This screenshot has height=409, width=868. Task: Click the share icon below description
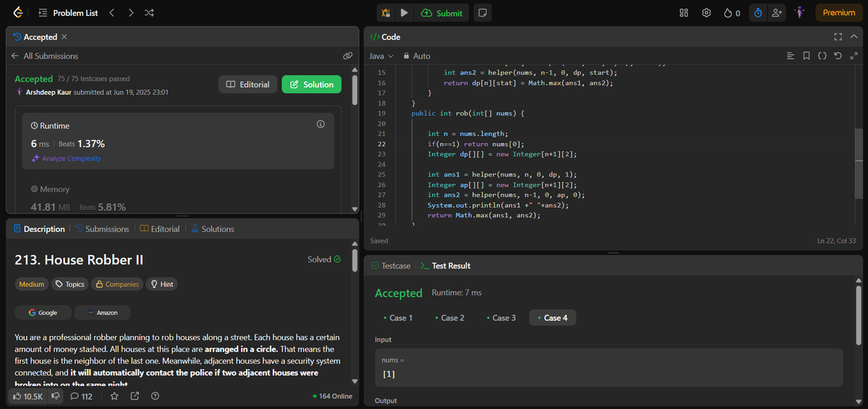(x=135, y=396)
